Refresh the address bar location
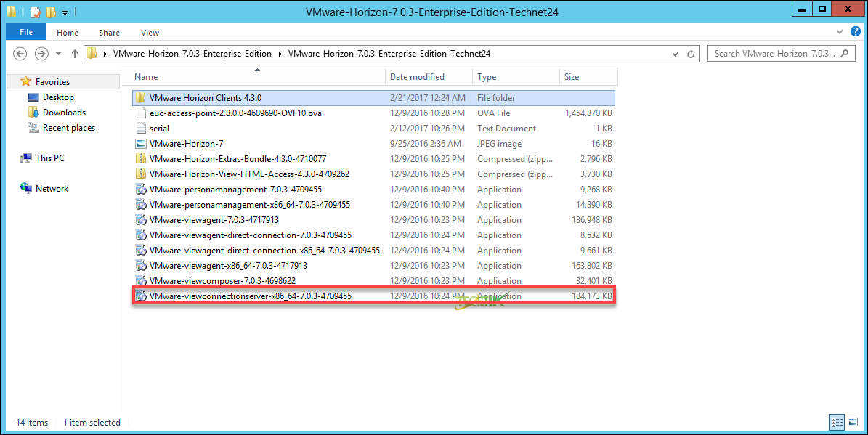 (x=690, y=54)
